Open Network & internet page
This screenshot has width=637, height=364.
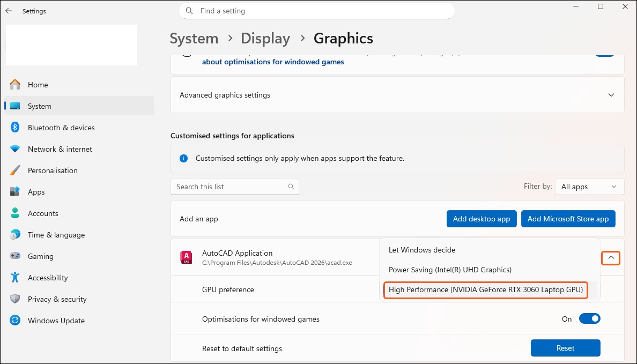[x=79, y=149]
